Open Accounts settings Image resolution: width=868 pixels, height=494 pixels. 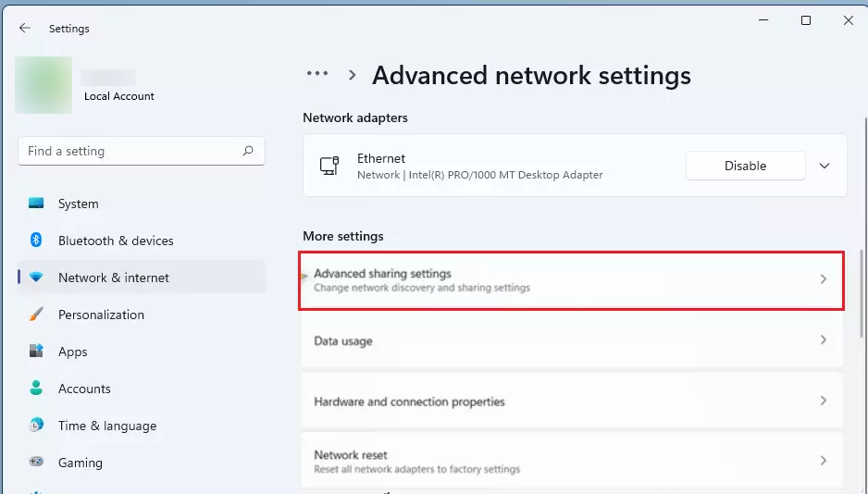coord(142,389)
